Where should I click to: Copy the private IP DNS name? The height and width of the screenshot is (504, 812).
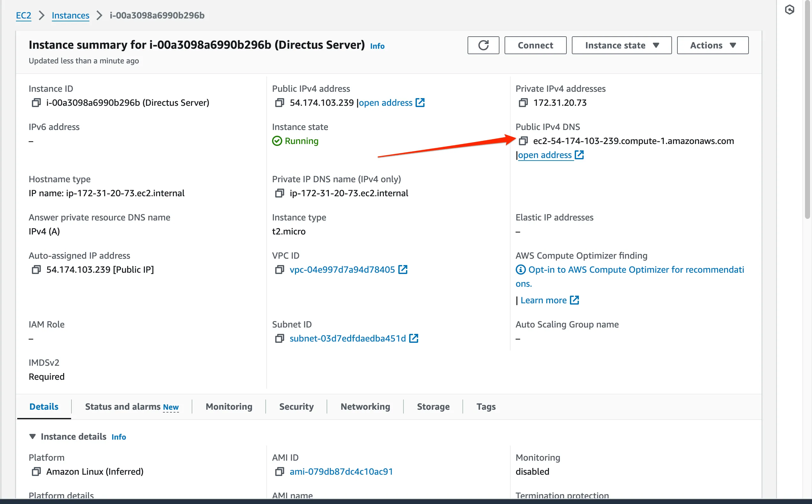click(x=280, y=193)
